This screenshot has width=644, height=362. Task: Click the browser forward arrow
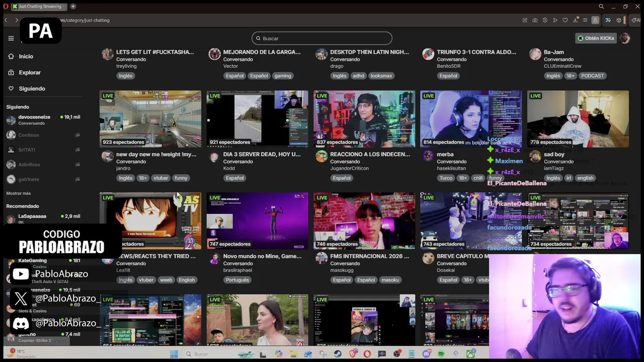point(16,20)
